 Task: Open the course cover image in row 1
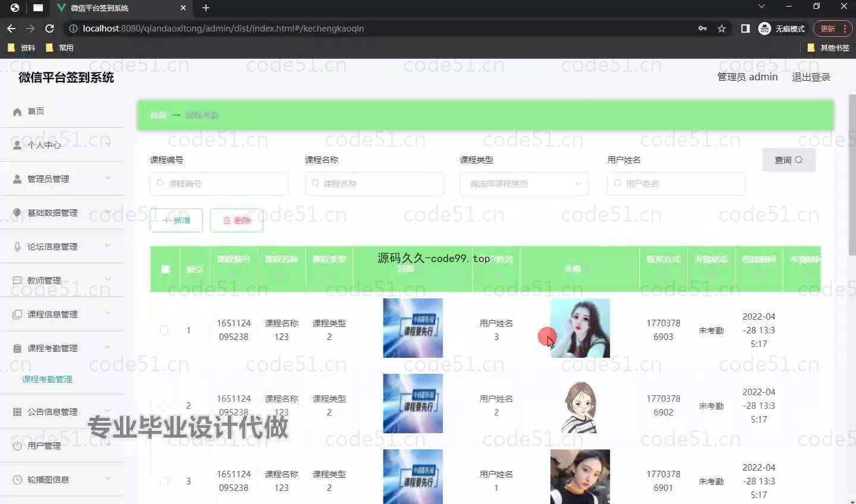[x=413, y=328]
